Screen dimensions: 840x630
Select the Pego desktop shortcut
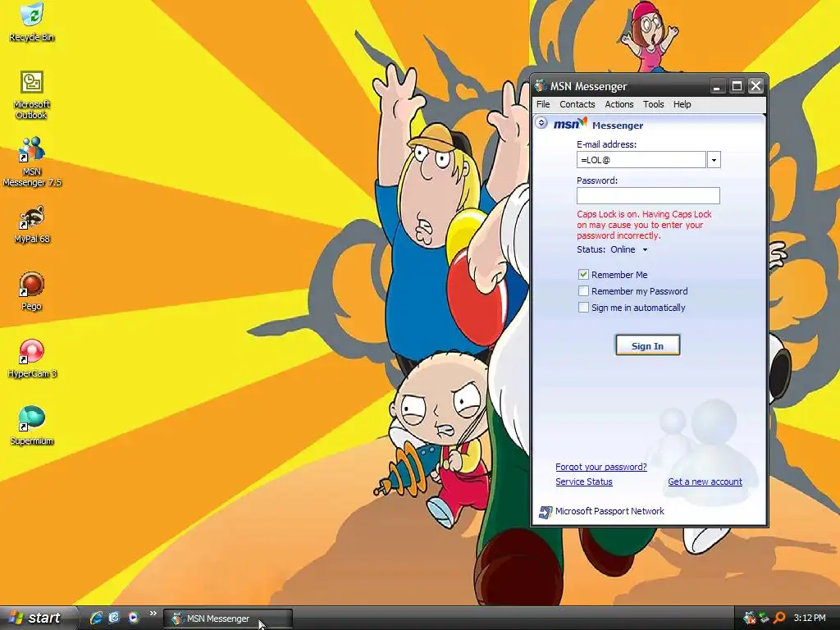32,291
